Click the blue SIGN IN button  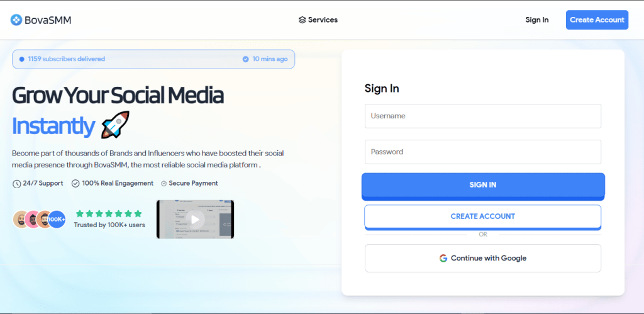click(483, 186)
